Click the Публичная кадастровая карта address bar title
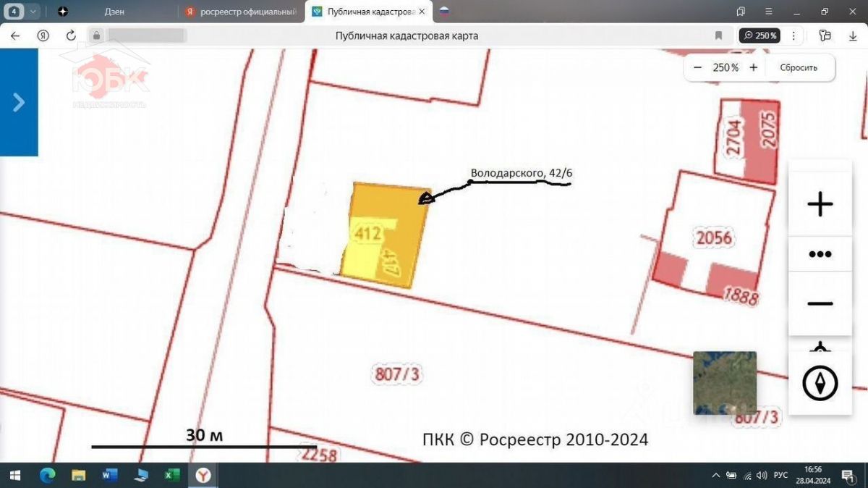868x488 pixels. [x=407, y=35]
